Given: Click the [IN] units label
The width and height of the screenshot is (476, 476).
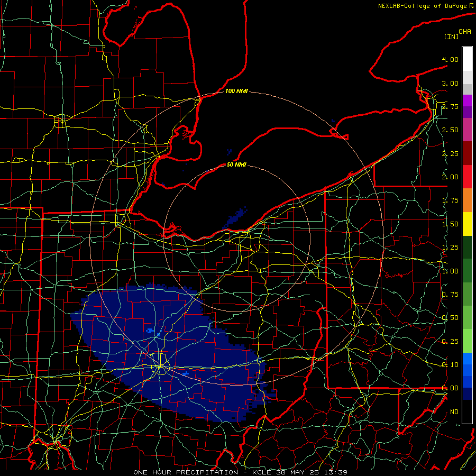Looking at the screenshot, I should 452,36.
